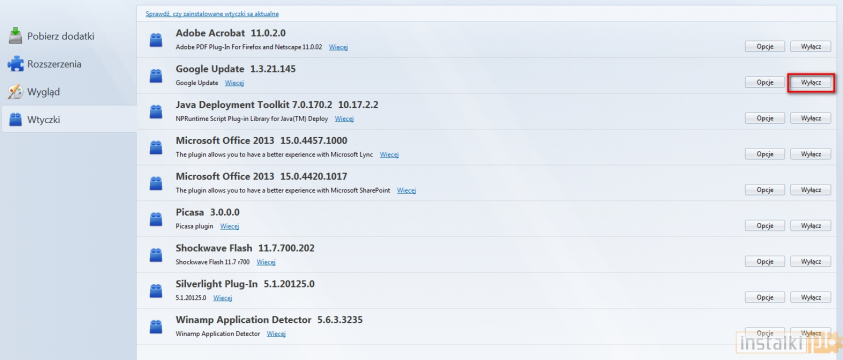Viewport: 843px width, 360px height.
Task: Open Opcje for Picasa plugin
Action: point(765,226)
